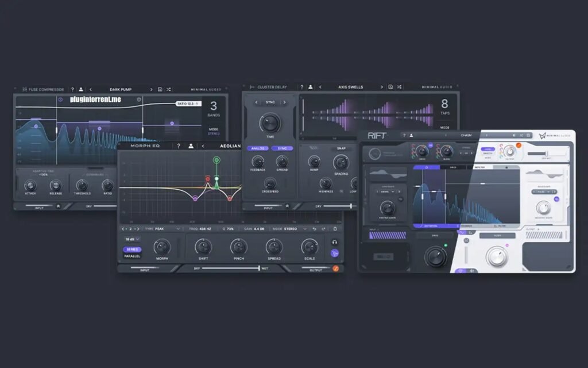The image size is (588, 368).
Task: Open help in Morph EQ header
Action: [179, 145]
